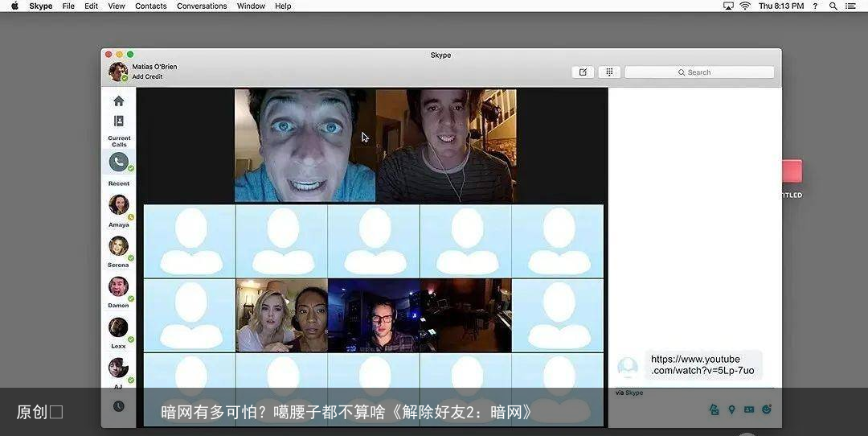Click the send file icon in chat

(x=714, y=410)
